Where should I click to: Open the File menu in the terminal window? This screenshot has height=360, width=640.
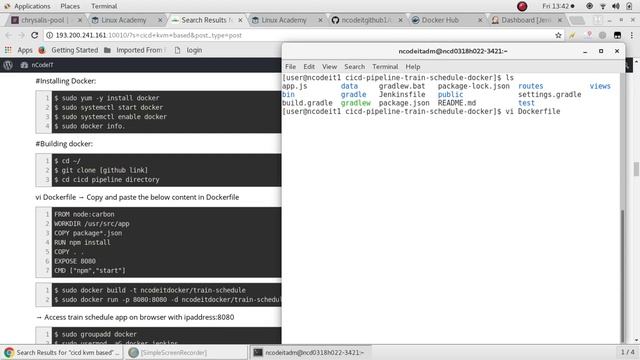click(x=290, y=67)
